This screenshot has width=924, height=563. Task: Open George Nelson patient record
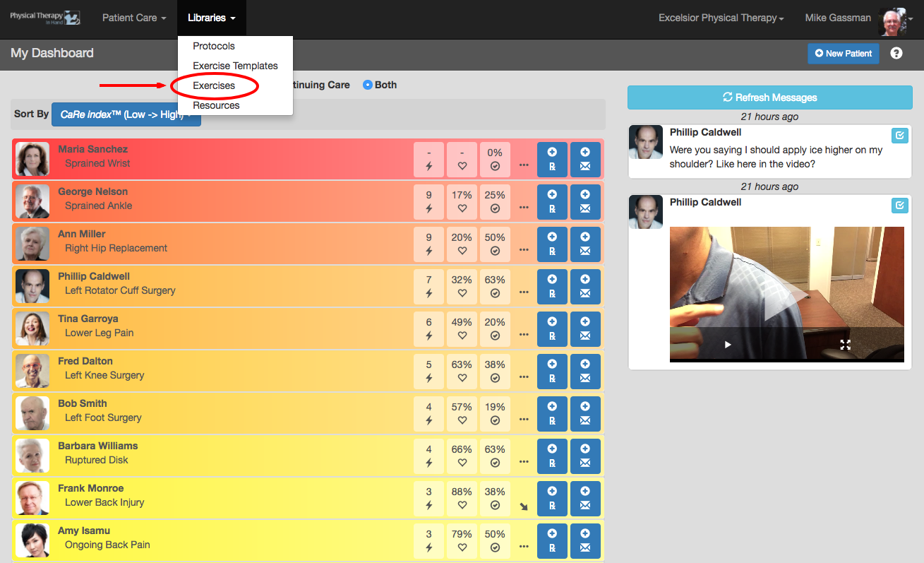click(92, 191)
